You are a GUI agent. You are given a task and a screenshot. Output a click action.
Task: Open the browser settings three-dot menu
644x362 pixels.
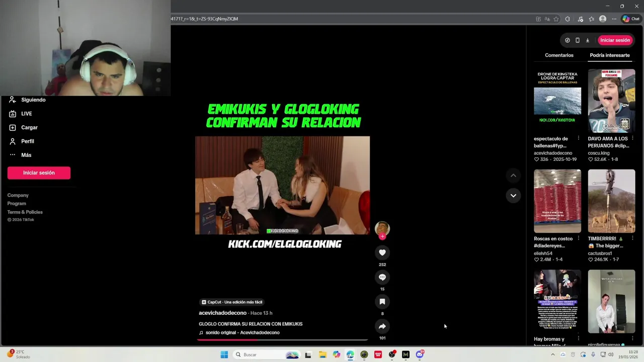(x=614, y=19)
